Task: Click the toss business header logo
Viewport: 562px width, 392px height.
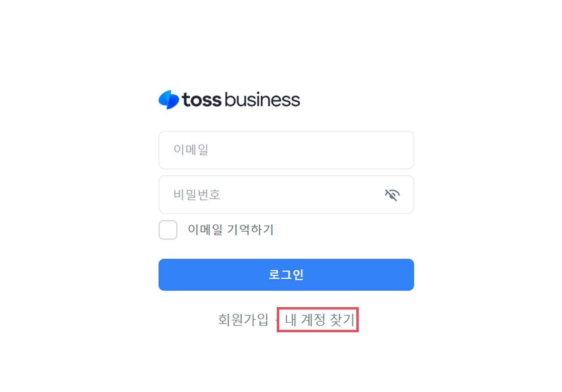Action: (229, 100)
